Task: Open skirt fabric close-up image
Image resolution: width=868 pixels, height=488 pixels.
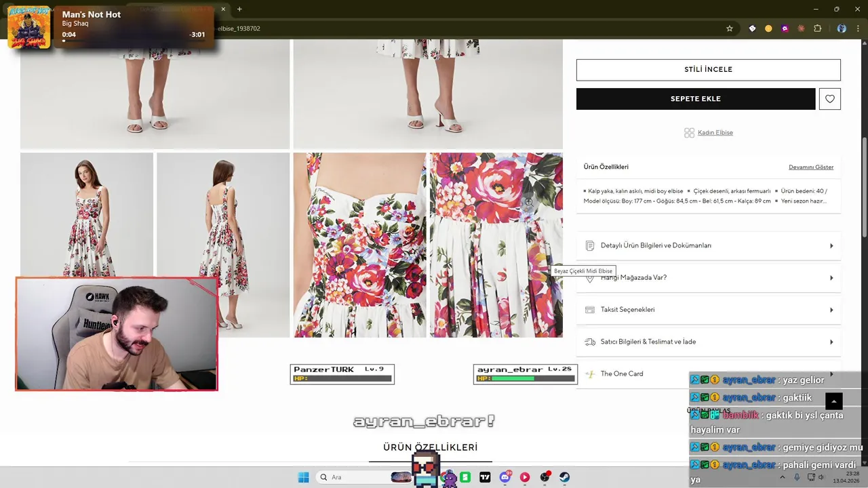Action: [496, 245]
